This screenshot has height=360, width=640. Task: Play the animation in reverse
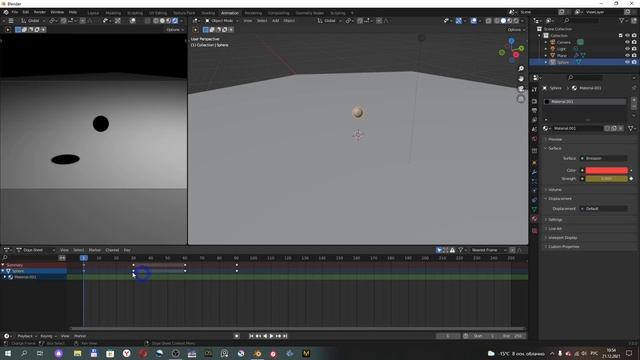[x=265, y=336]
